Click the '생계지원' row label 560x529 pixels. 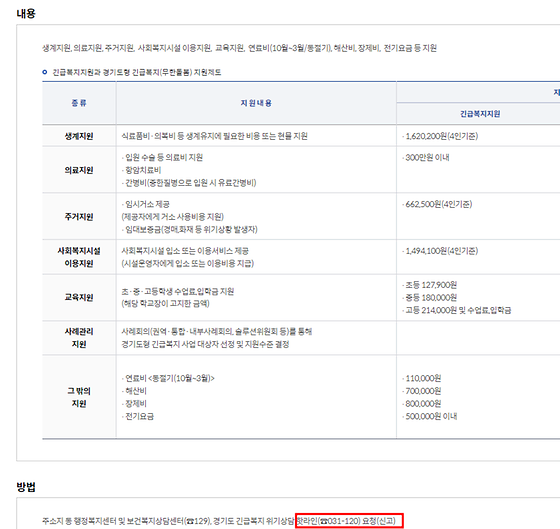click(x=79, y=136)
